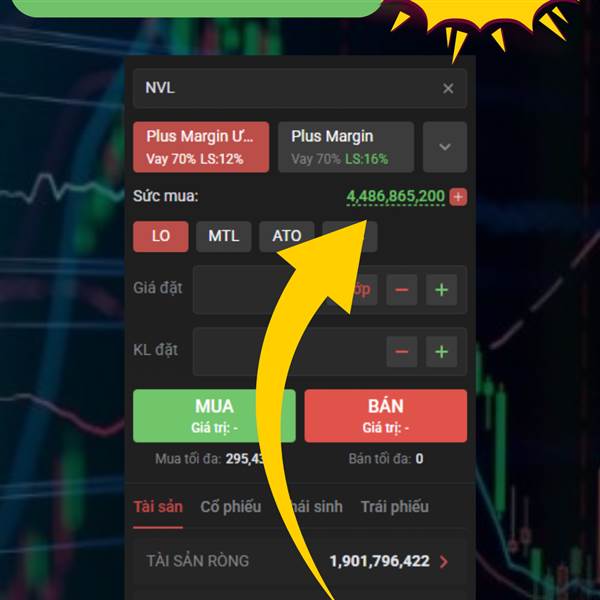
Task: Click the KL đặt quantity input field
Action: pos(289,352)
